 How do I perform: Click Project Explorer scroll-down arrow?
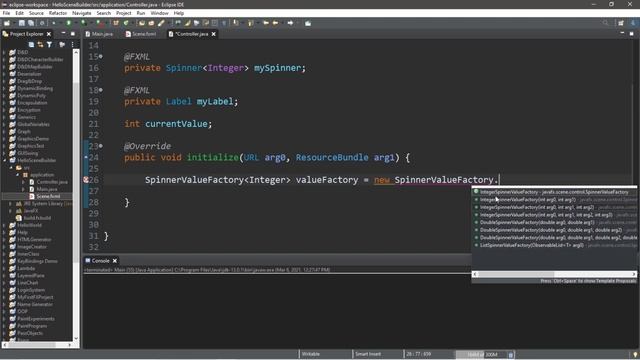pos(76,338)
